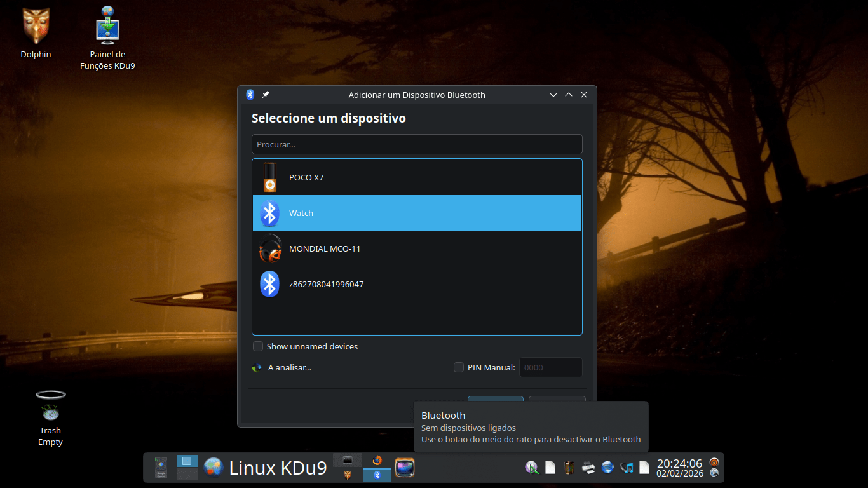Open the Linux KDu9 application launcher
Screen dimensions: 868x488
[x=214, y=468]
